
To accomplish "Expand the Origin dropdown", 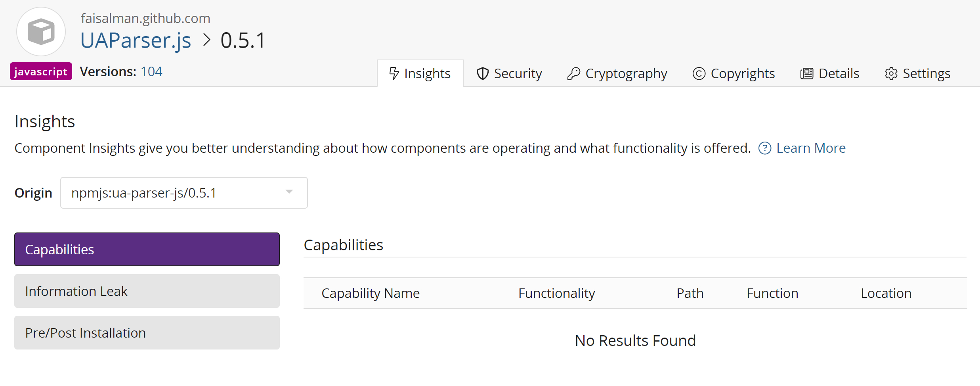I will tap(289, 192).
